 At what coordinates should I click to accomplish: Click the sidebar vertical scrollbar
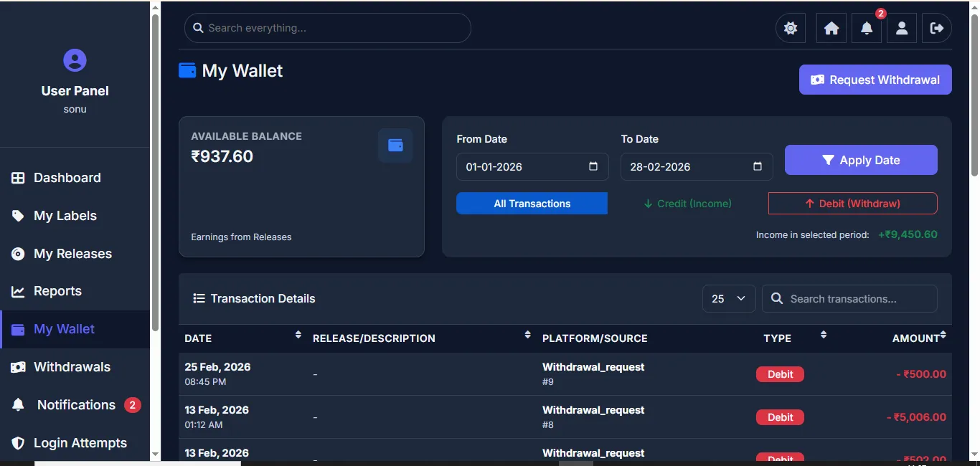(x=155, y=172)
